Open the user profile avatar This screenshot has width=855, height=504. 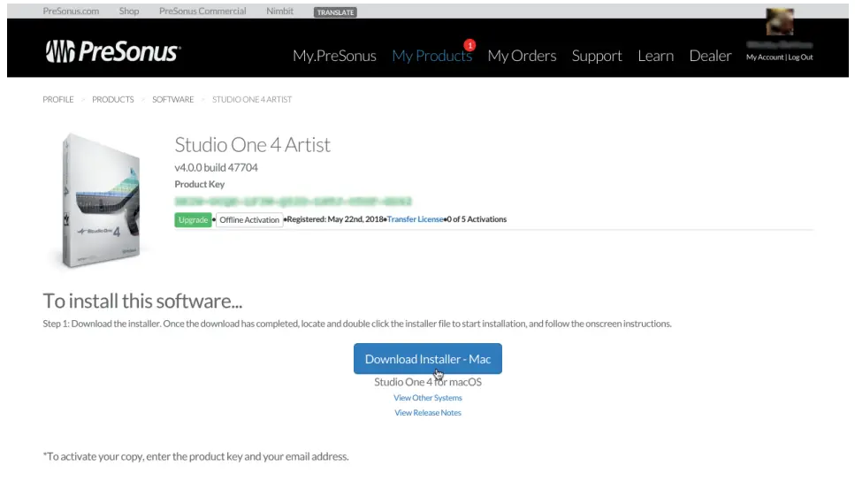tap(779, 22)
